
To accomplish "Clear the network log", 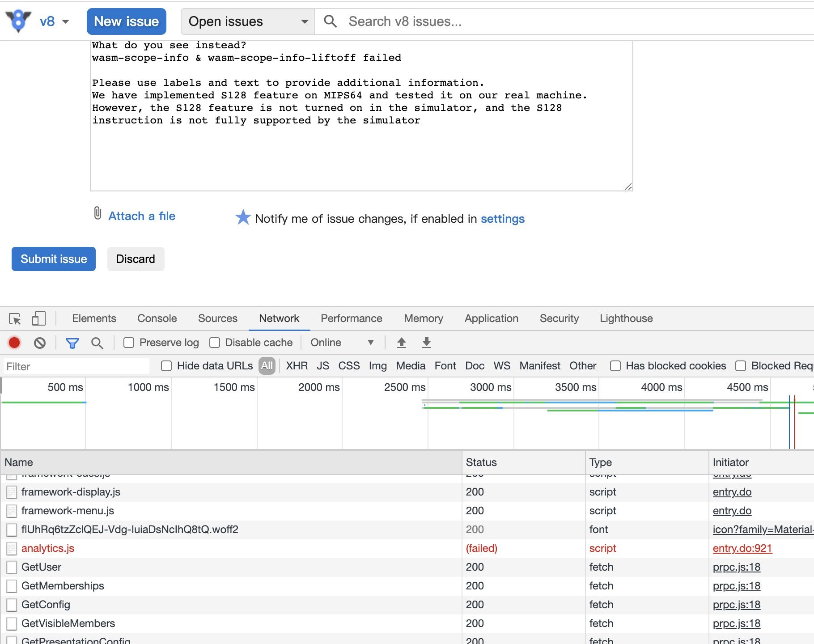I will 40,343.
